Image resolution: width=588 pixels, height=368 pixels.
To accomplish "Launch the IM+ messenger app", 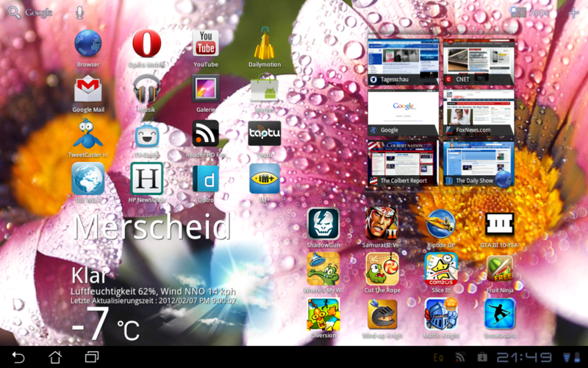I will click(265, 179).
